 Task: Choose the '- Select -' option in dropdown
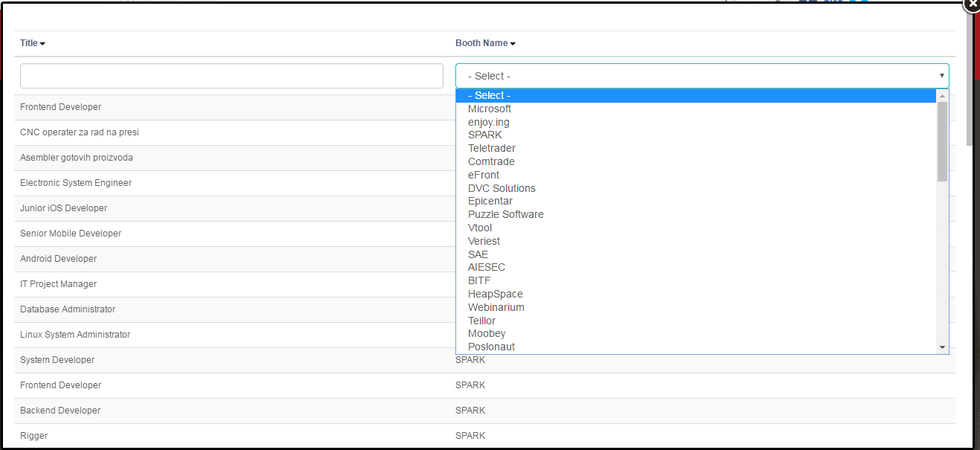(x=696, y=96)
